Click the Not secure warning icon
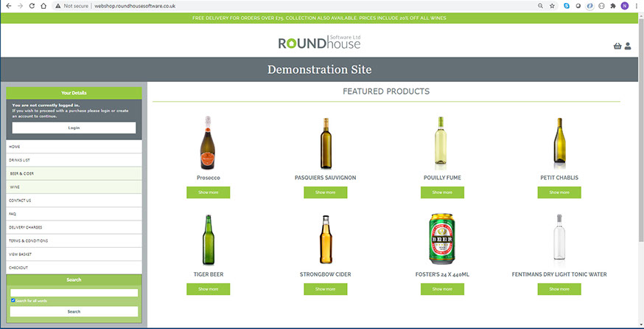This screenshot has width=644, height=329. pyautogui.click(x=58, y=6)
